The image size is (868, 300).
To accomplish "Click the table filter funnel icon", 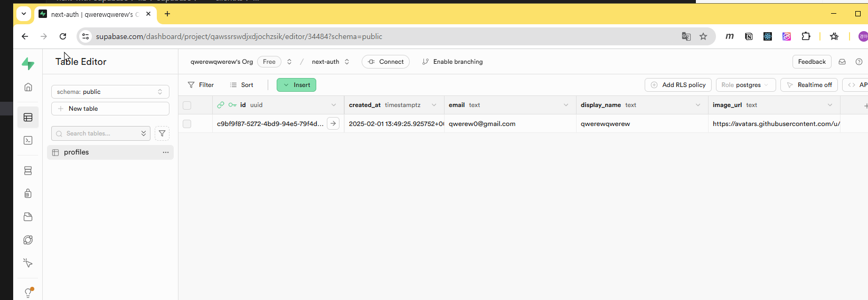I will [x=162, y=133].
